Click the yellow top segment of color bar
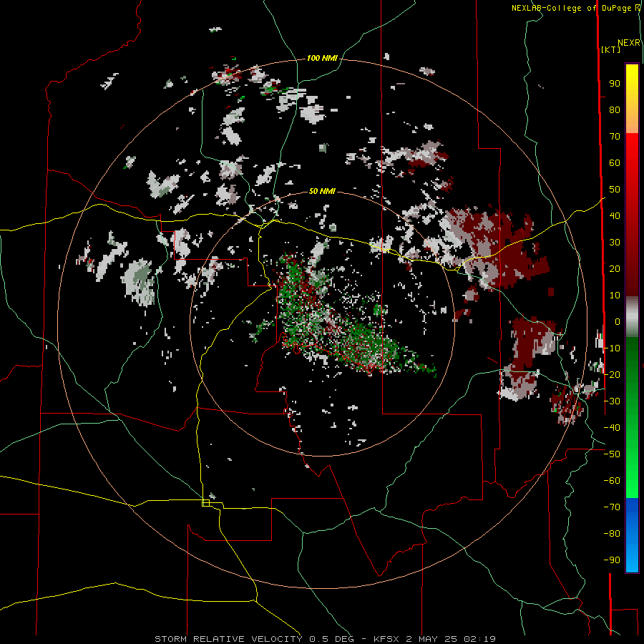This screenshot has height=644, width=644. pos(632,99)
